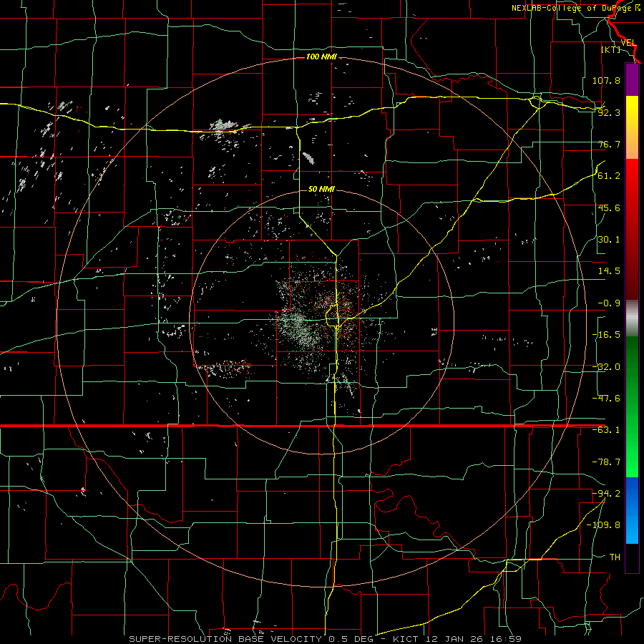Click the 30.1 velocity scale value
The height and width of the screenshot is (644, 644).
click(609, 240)
